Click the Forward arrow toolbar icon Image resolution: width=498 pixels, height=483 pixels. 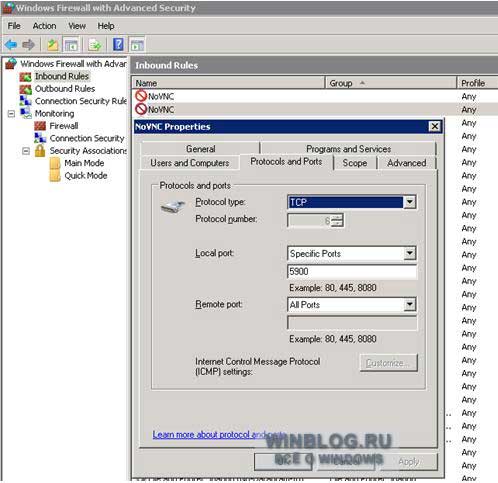tap(28, 44)
